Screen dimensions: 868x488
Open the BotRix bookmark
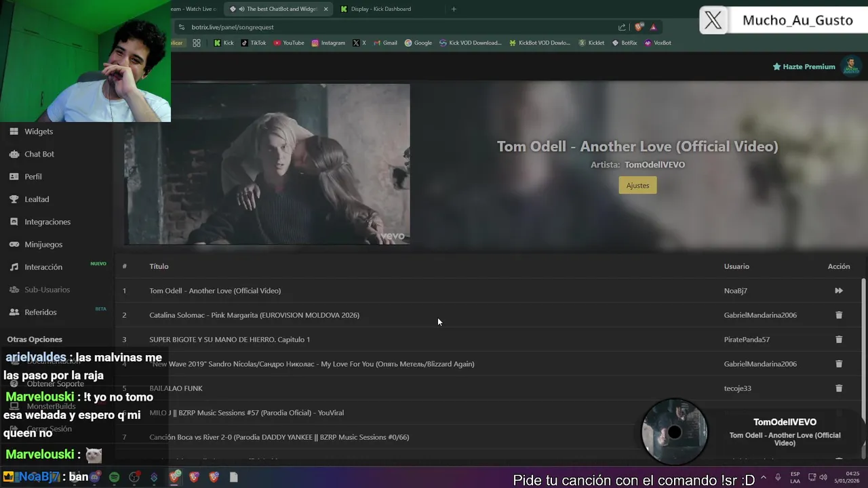625,43
